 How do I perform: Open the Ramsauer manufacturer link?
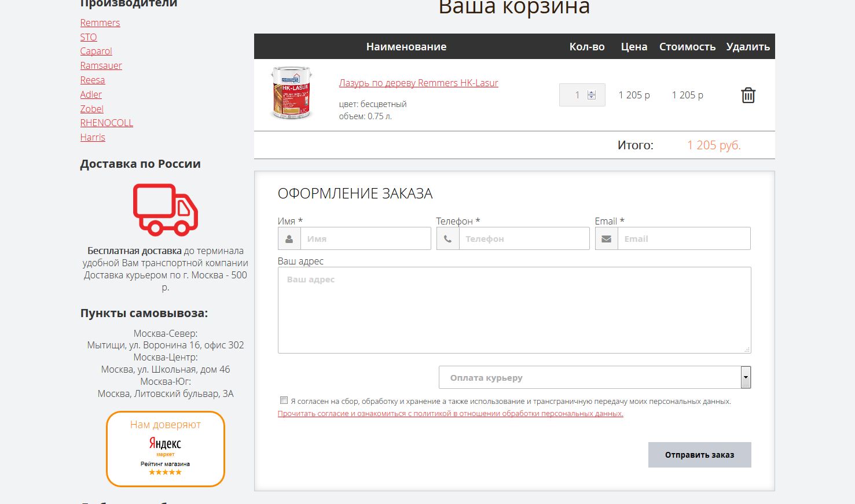(101, 65)
